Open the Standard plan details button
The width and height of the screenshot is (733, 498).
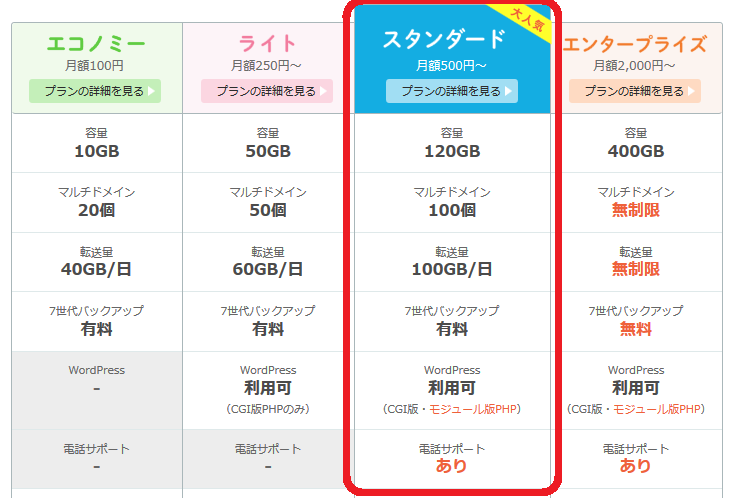pyautogui.click(x=451, y=91)
